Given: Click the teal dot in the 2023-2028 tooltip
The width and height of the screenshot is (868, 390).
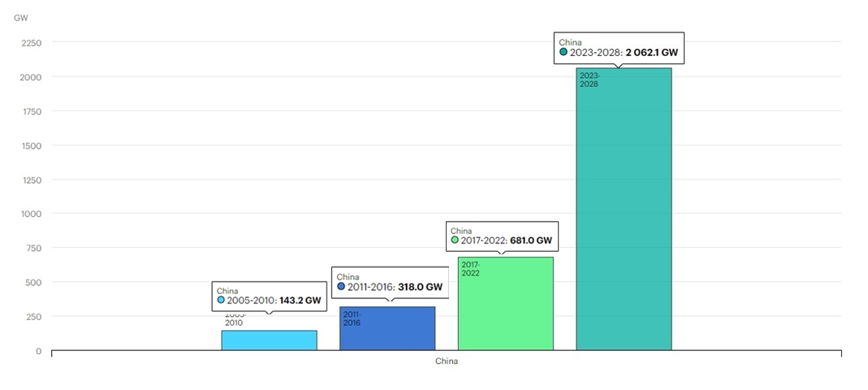Looking at the screenshot, I should pos(564,52).
